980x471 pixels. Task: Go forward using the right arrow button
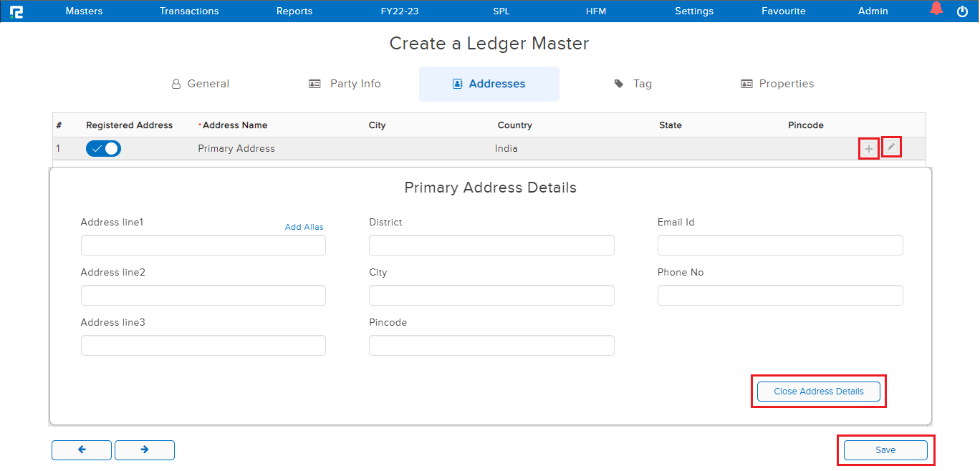[145, 450]
